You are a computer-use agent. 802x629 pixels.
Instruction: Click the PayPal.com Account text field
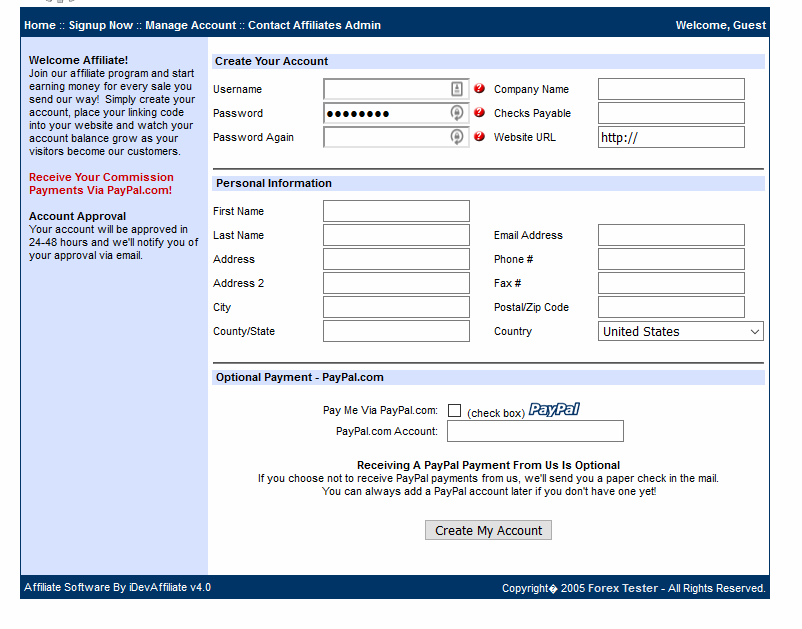point(535,431)
